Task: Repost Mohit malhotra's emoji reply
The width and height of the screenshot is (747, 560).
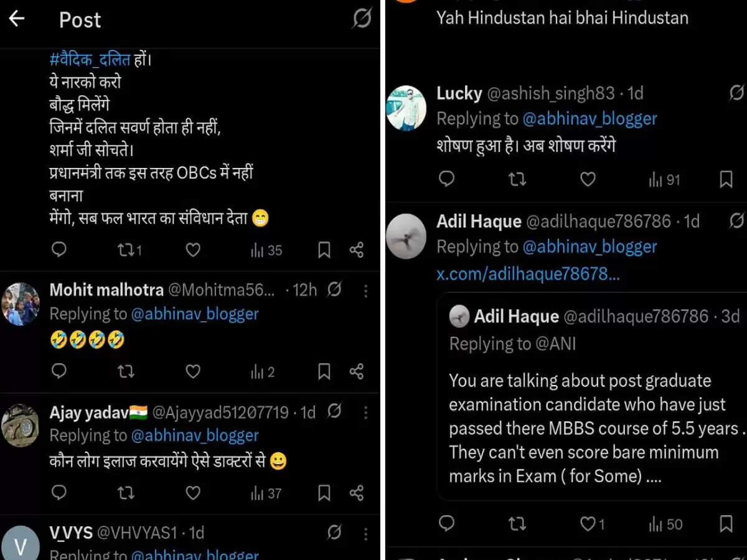Action: click(126, 371)
